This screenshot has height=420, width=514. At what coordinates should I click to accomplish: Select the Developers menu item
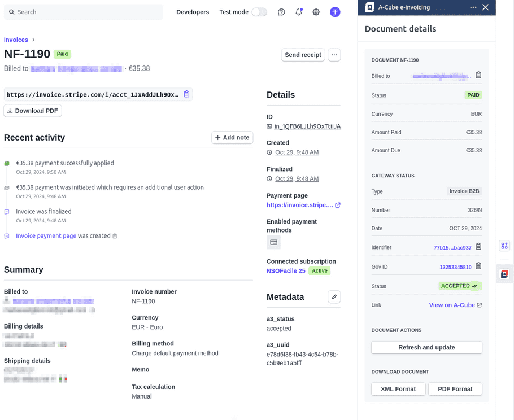click(193, 12)
